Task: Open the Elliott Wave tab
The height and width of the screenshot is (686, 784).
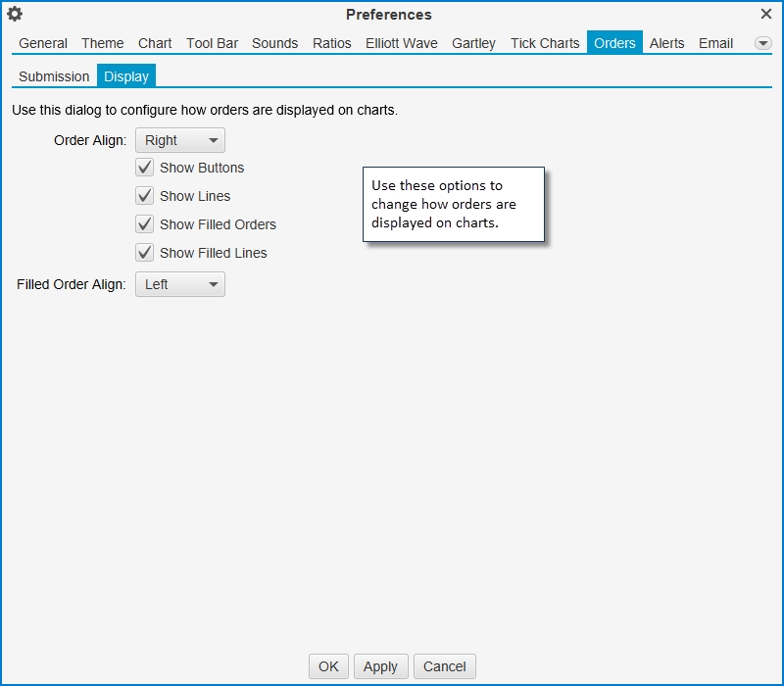Action: pyautogui.click(x=402, y=43)
